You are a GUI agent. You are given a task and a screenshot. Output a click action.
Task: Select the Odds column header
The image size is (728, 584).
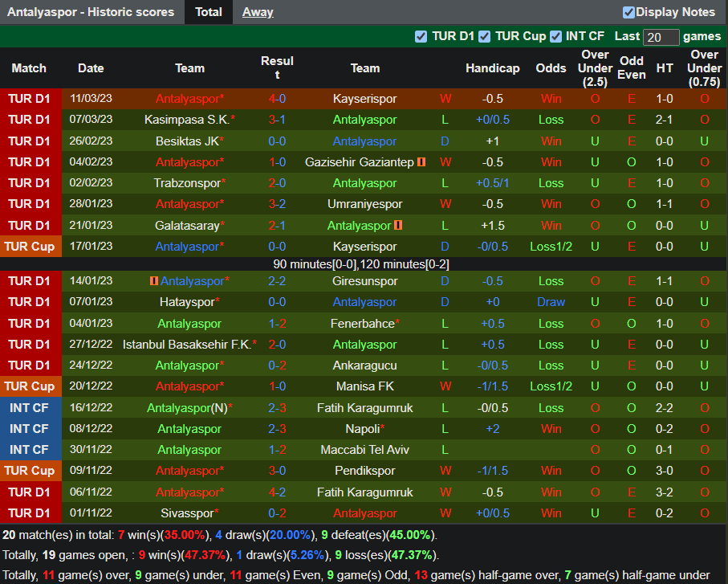(x=551, y=68)
